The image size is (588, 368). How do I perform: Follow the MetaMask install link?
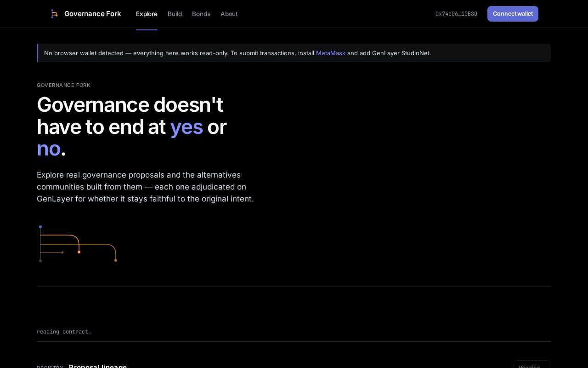tap(331, 53)
